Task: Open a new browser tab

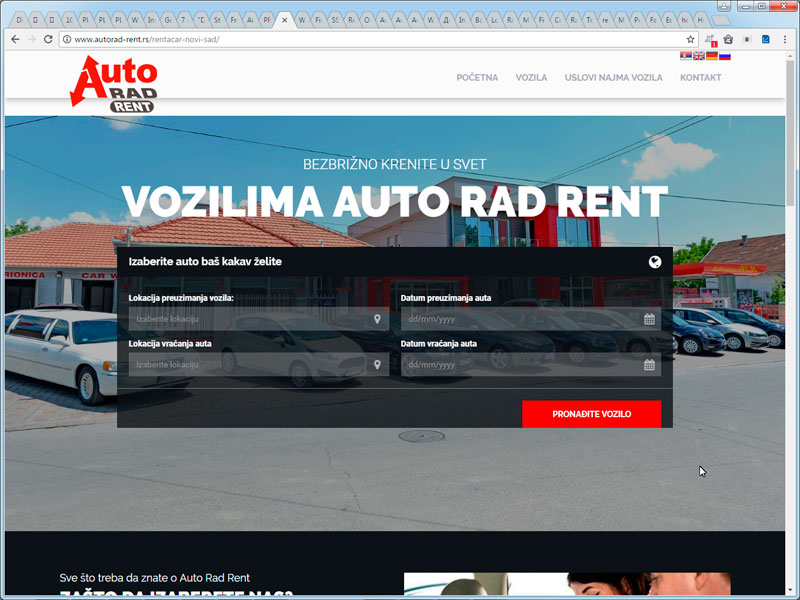Action: (x=721, y=20)
